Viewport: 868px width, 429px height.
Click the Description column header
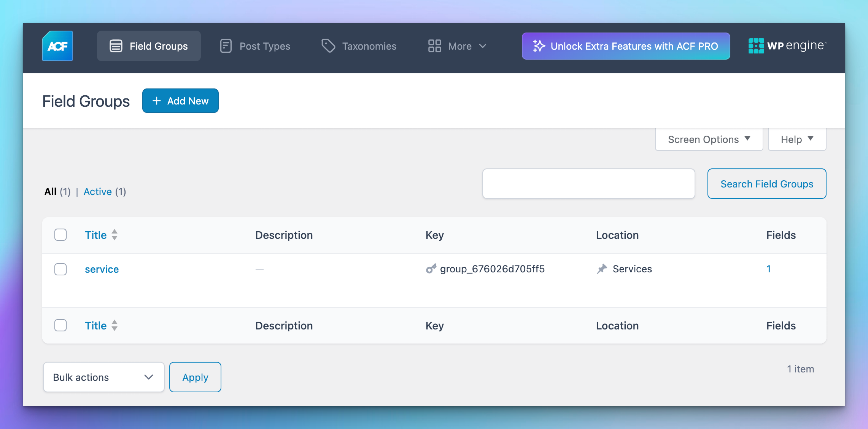[x=284, y=235]
